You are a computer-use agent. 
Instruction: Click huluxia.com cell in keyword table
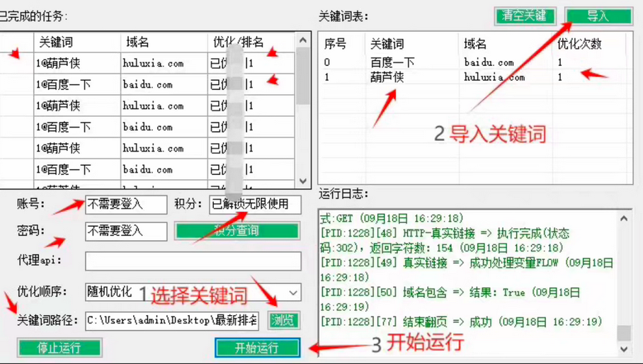click(494, 77)
